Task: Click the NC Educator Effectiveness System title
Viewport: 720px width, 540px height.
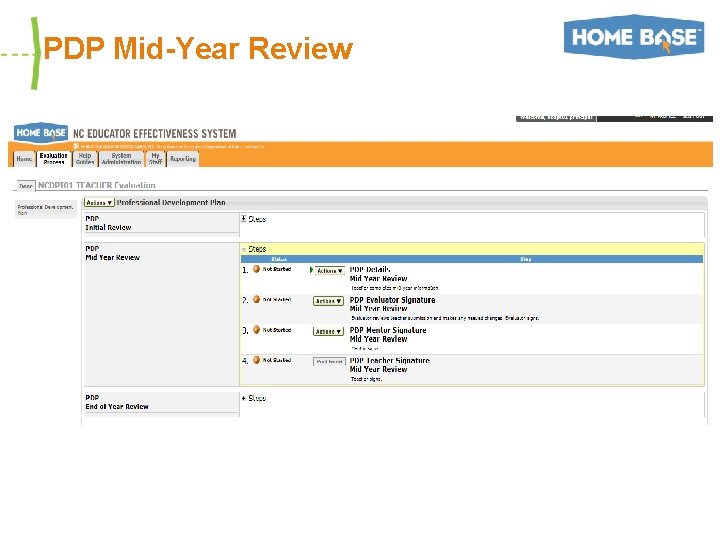Action: pyautogui.click(x=154, y=134)
